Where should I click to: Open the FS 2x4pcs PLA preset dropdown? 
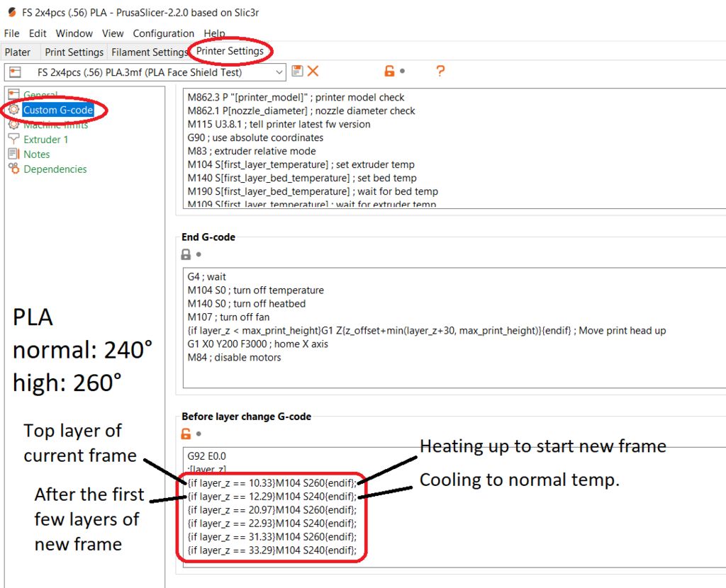tap(145, 72)
